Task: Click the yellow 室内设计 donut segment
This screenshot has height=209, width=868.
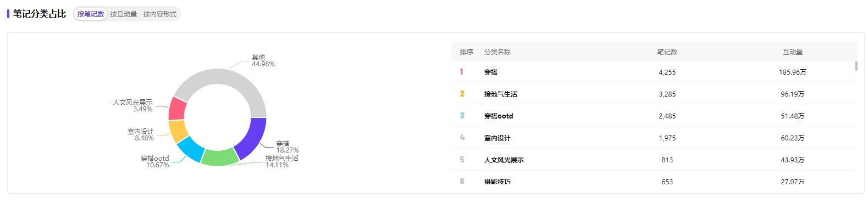Action: tap(178, 131)
